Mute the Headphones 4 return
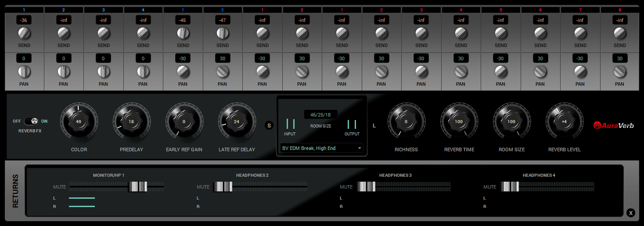Screen dimensions: 644x226 (x=490, y=187)
